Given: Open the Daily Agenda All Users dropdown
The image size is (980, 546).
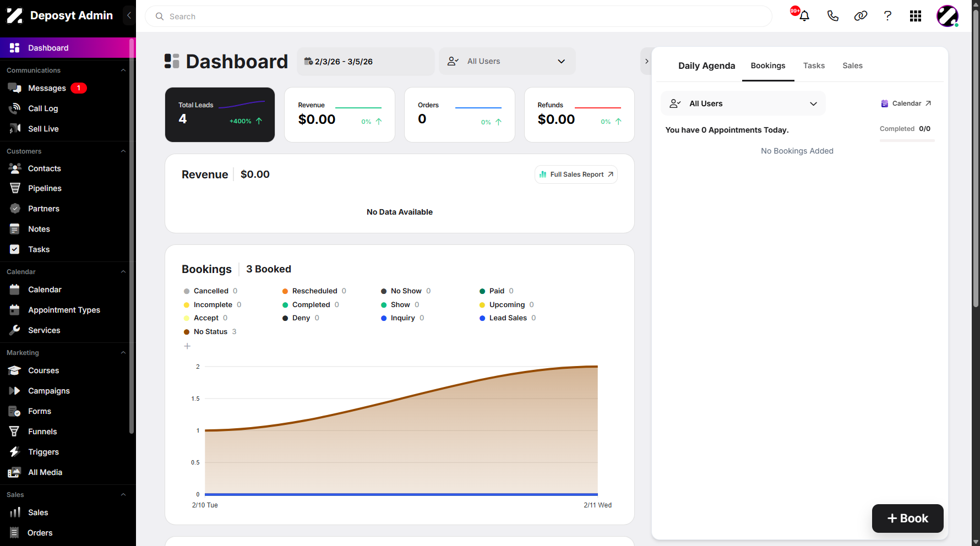Looking at the screenshot, I should [743, 103].
